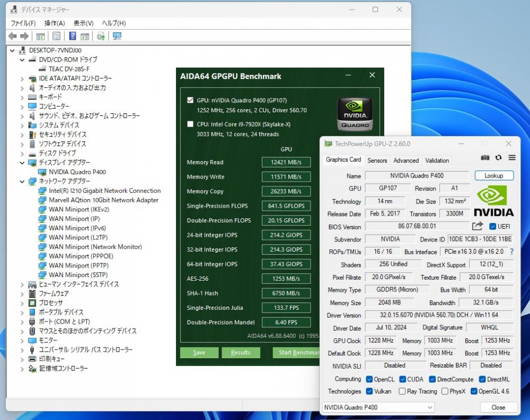Expand the ディスク ドライブ node
This screenshot has width=530, height=420.
(x=22, y=154)
